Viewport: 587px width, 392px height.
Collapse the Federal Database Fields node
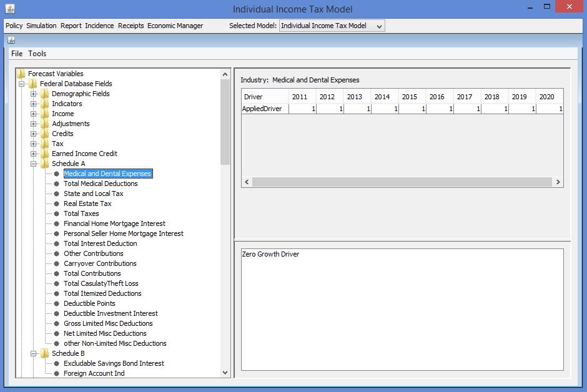(x=21, y=84)
